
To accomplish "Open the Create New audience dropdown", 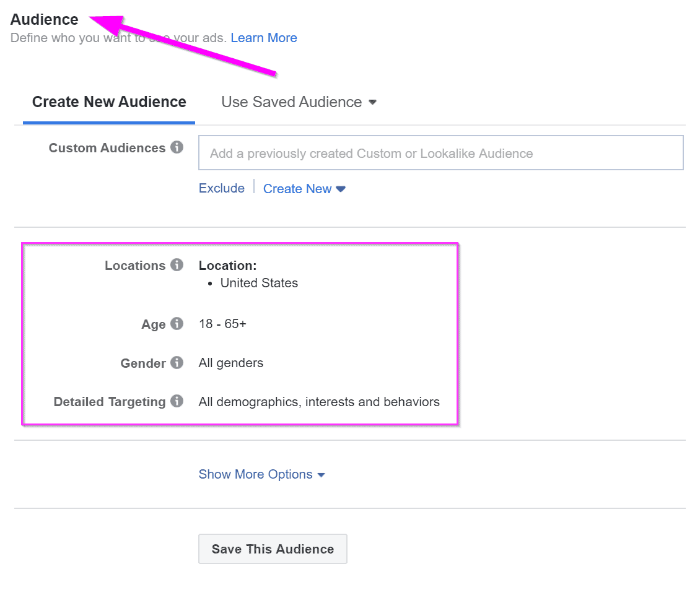I will coord(298,189).
